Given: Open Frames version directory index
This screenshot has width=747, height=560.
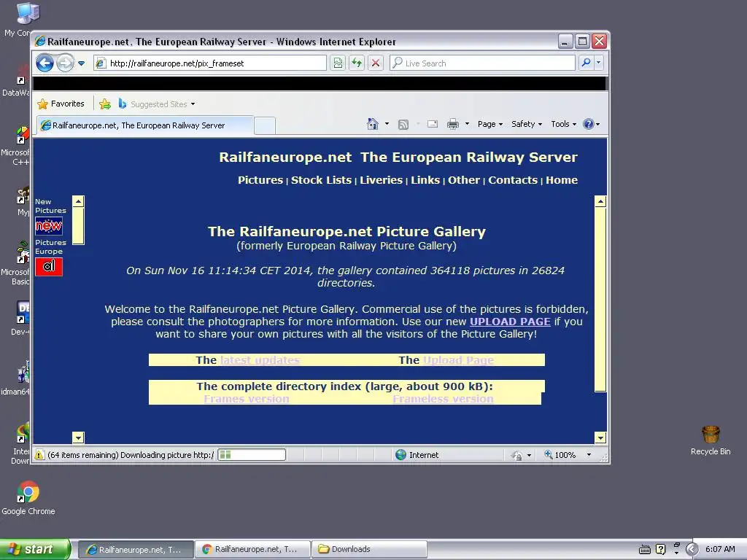Looking at the screenshot, I should point(247,399).
